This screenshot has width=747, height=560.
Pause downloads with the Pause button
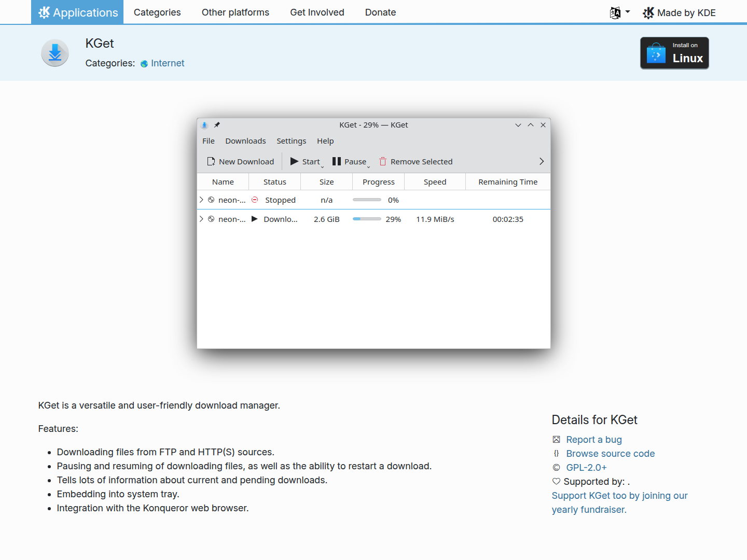tap(351, 162)
